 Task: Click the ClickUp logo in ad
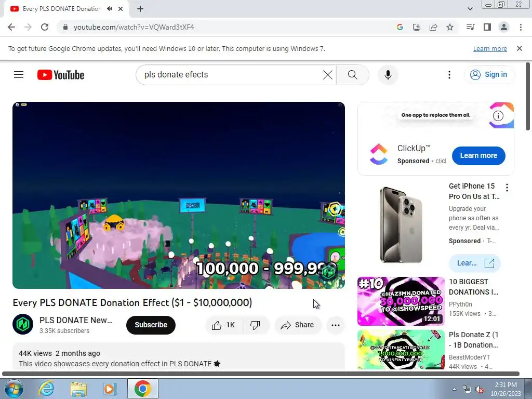pyautogui.click(x=379, y=154)
